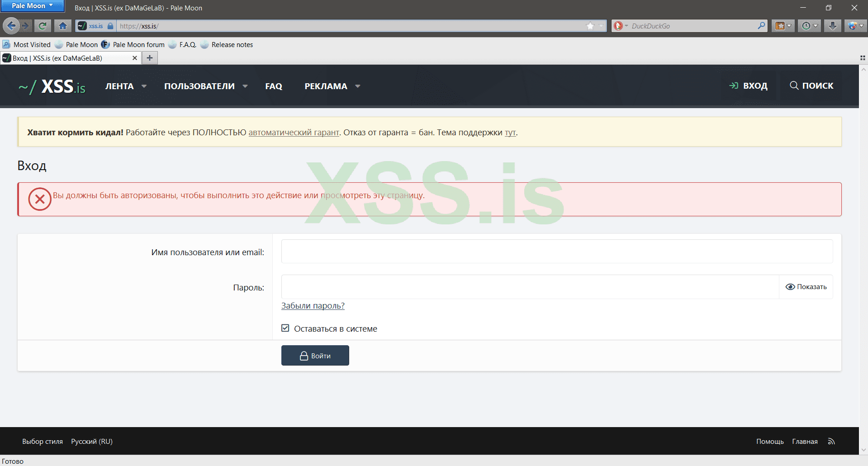Click the magnifier in the search bar
This screenshot has width=868, height=466.
(762, 26)
